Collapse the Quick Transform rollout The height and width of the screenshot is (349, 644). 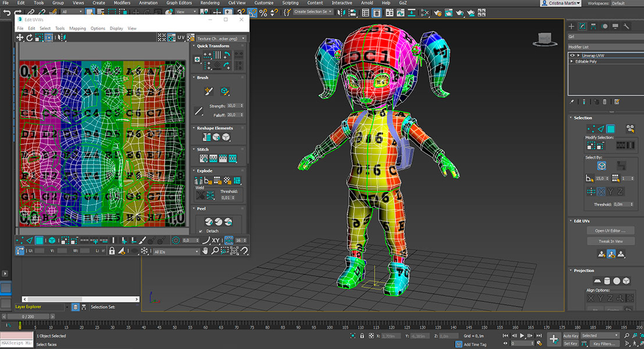[x=213, y=46]
